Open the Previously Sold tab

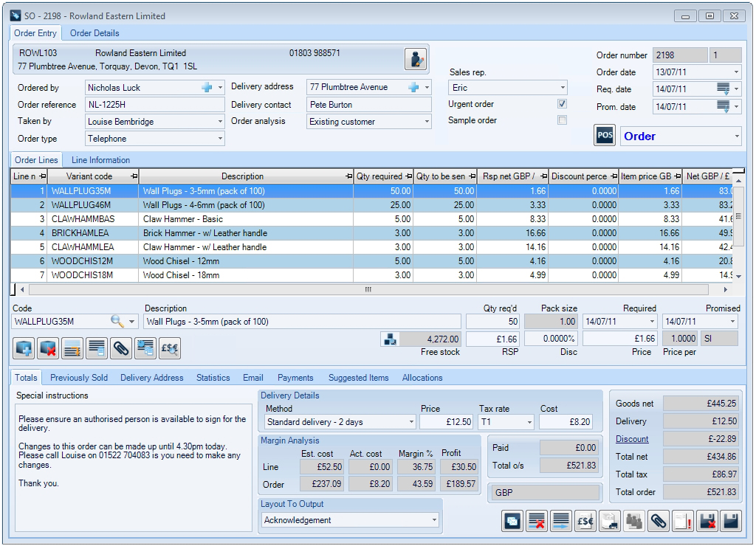click(x=79, y=378)
